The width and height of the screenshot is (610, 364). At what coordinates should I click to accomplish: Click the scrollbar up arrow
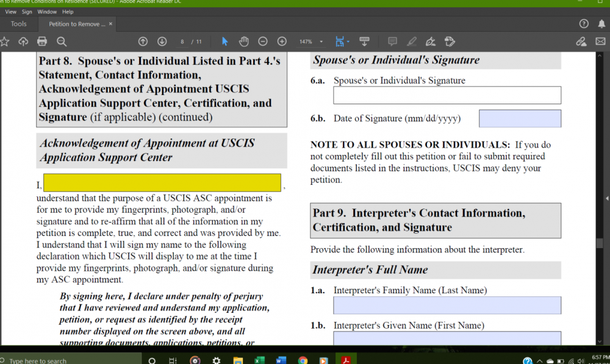point(600,55)
